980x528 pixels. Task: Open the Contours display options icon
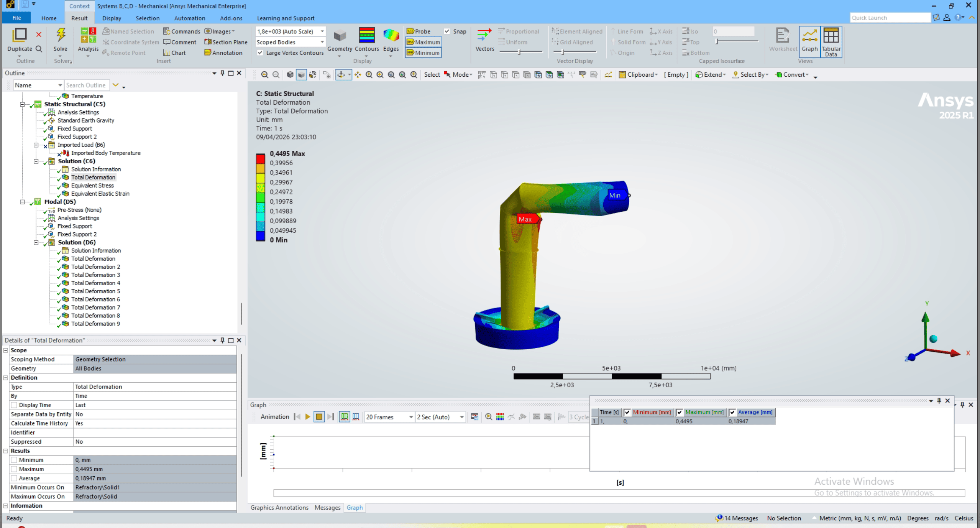point(366,36)
